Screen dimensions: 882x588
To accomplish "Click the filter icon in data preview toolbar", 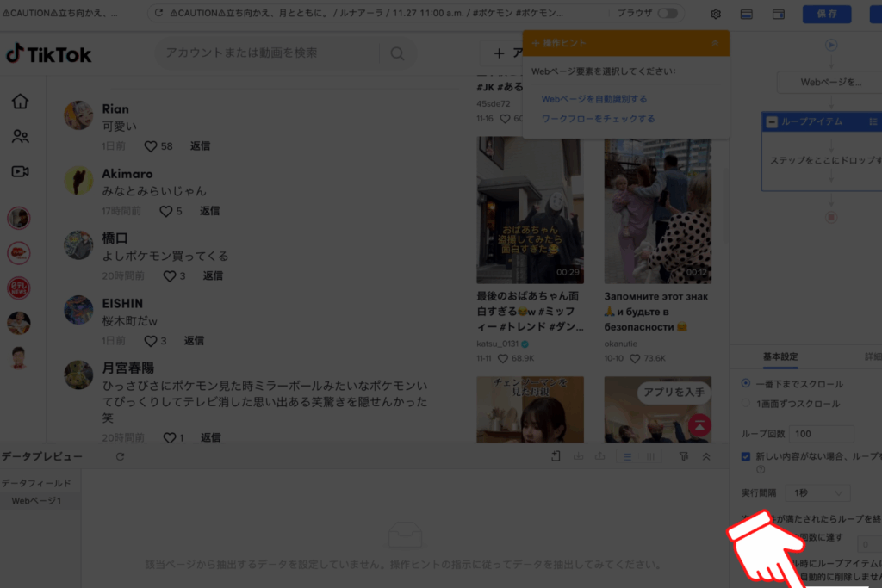I will (683, 456).
